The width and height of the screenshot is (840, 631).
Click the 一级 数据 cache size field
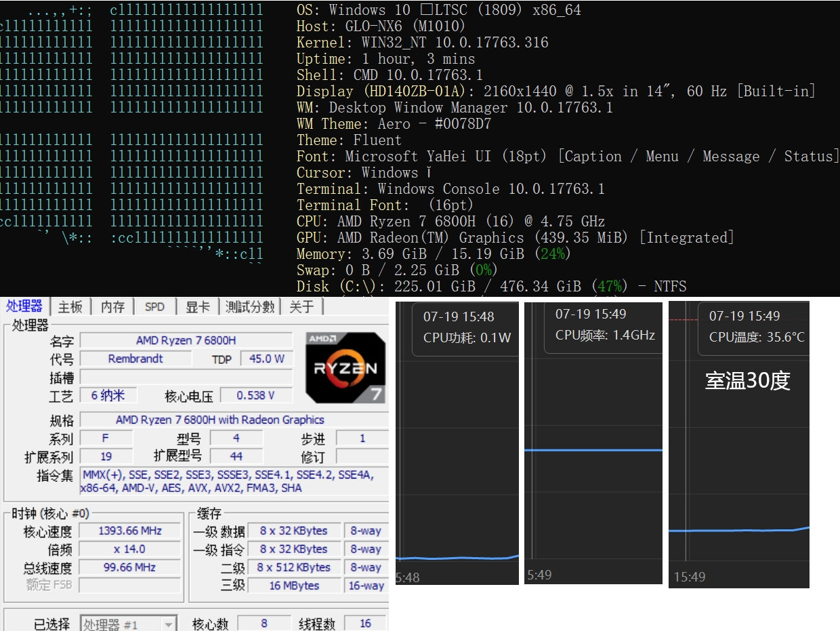point(294,531)
